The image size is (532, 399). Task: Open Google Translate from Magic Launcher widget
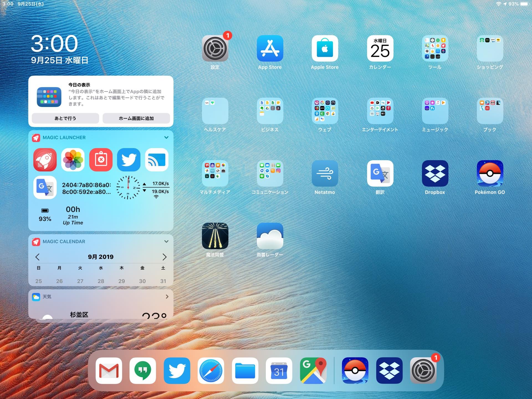[45, 188]
